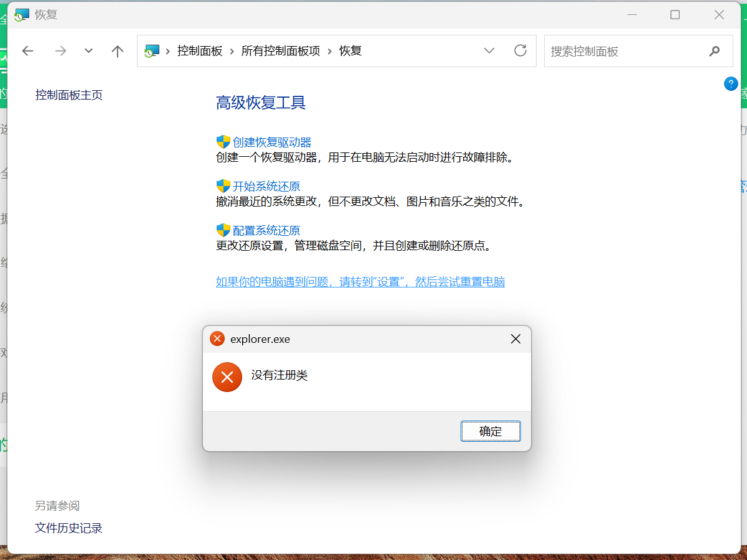747x560 pixels.
Task: Click the refresh icon in address bar
Action: click(520, 50)
